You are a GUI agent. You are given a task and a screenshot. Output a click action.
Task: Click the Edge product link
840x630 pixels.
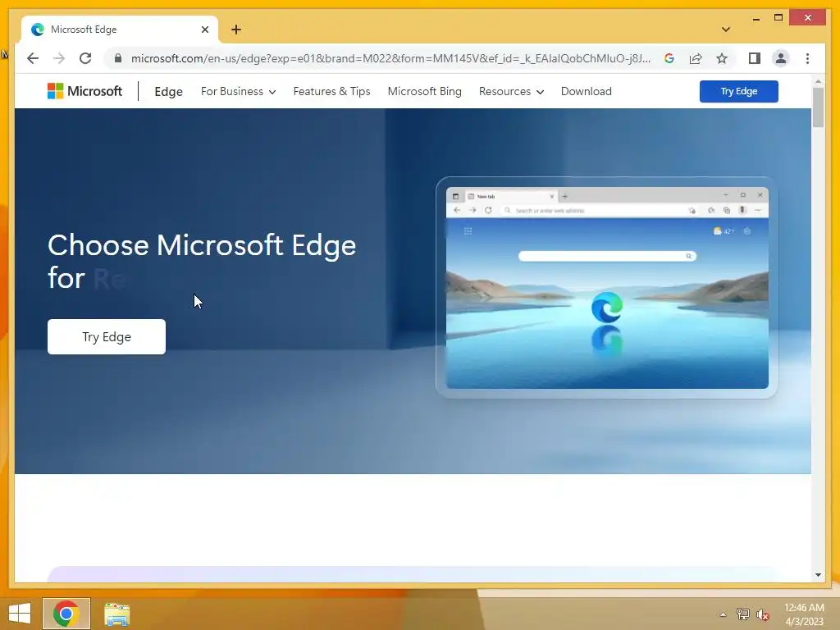point(168,92)
